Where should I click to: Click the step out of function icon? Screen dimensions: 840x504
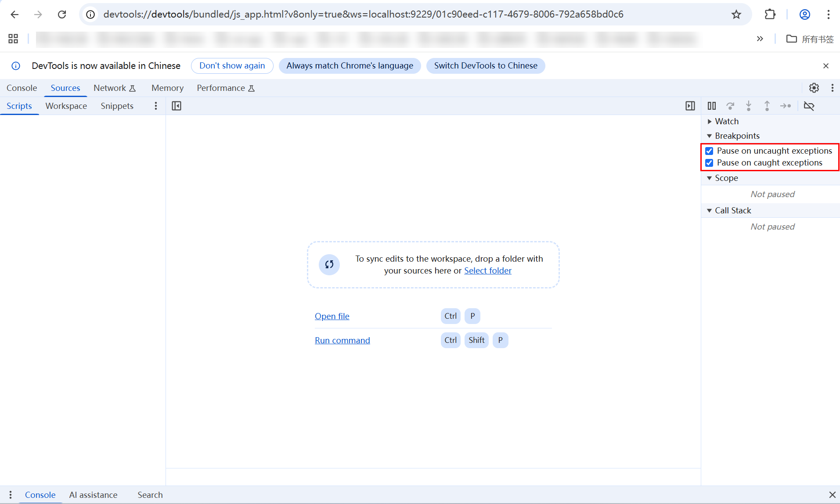coord(767,106)
